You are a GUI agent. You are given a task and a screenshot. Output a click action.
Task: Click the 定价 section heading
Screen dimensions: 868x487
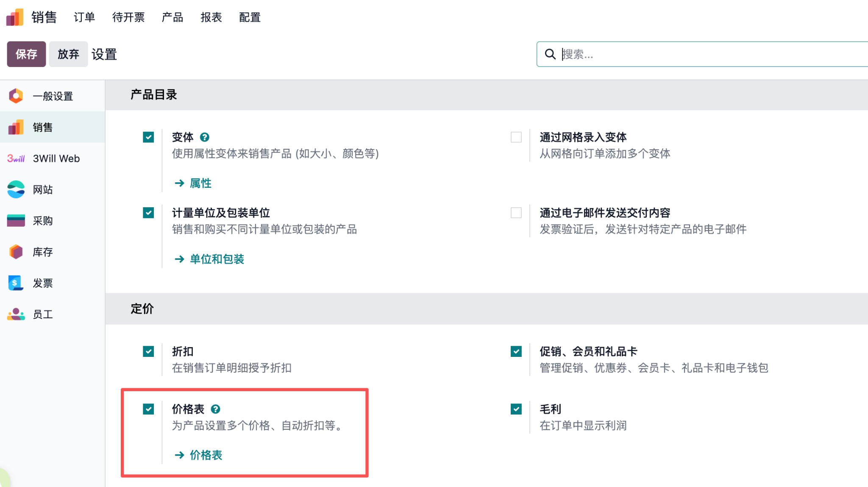(x=142, y=309)
